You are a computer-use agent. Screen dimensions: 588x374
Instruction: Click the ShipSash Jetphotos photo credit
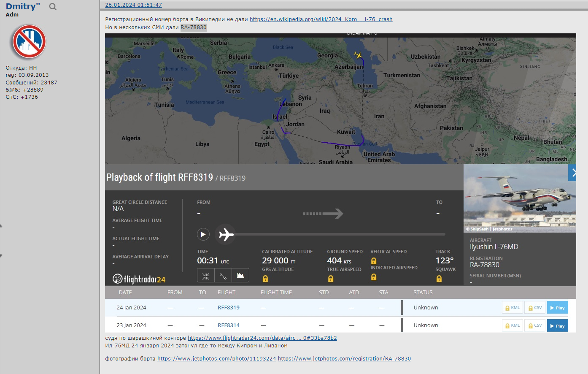click(489, 229)
